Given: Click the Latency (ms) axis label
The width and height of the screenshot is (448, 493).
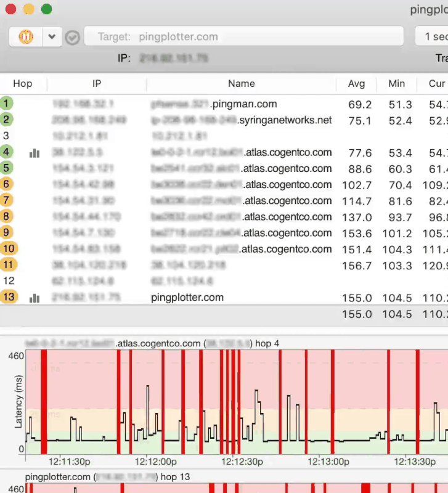Looking at the screenshot, I should pos(18,402).
